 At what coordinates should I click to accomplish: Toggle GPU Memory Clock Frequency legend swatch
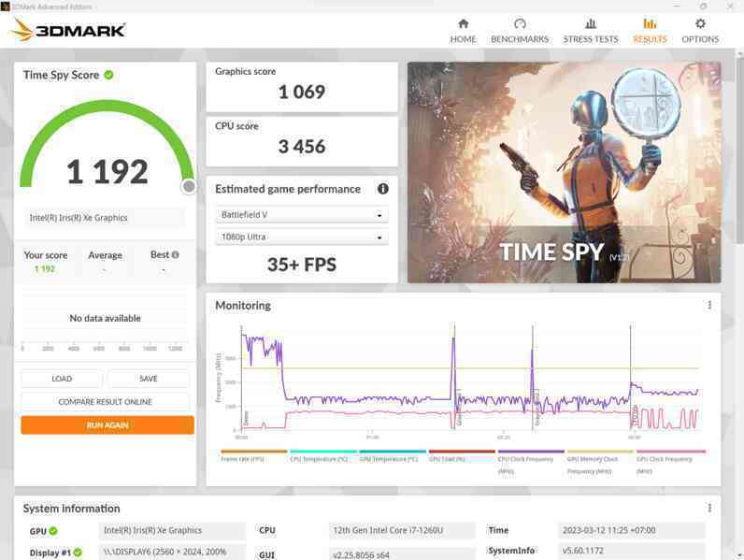click(x=601, y=452)
